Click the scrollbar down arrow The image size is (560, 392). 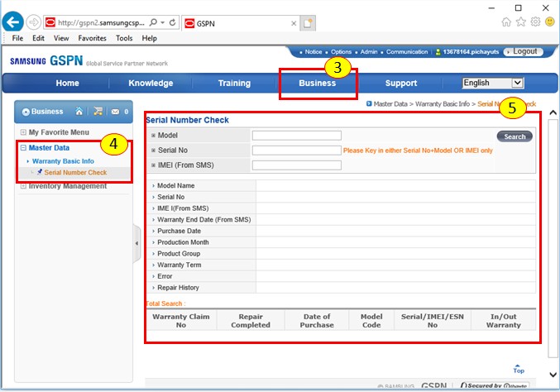click(553, 375)
